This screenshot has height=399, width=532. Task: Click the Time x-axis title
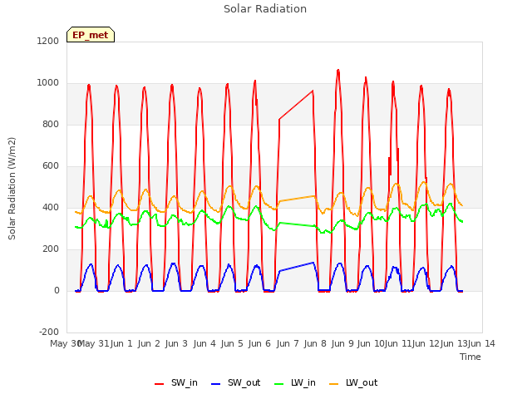coord(470,357)
